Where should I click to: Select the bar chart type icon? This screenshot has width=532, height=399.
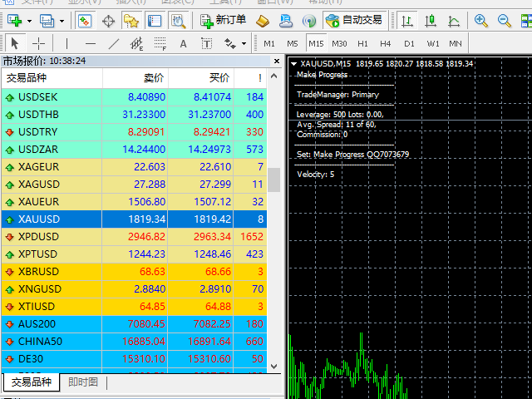pyautogui.click(x=407, y=21)
